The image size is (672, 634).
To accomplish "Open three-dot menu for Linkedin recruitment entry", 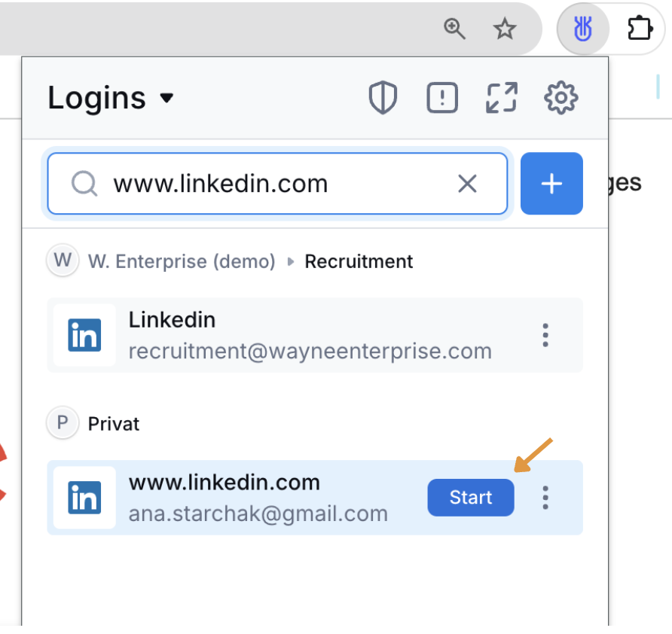I will pyautogui.click(x=545, y=335).
